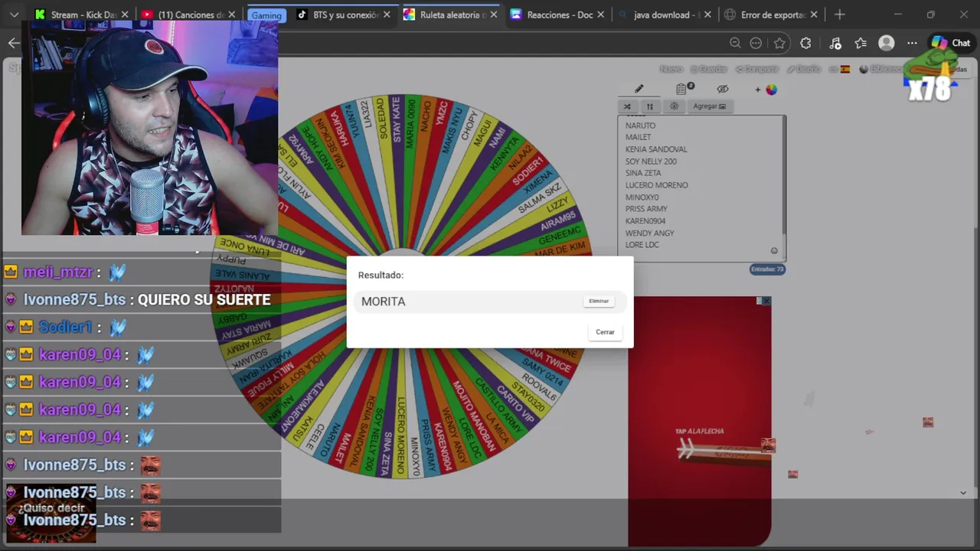Click the chat username meli_mtzr
This screenshot has width=980, height=551.
[58, 272]
